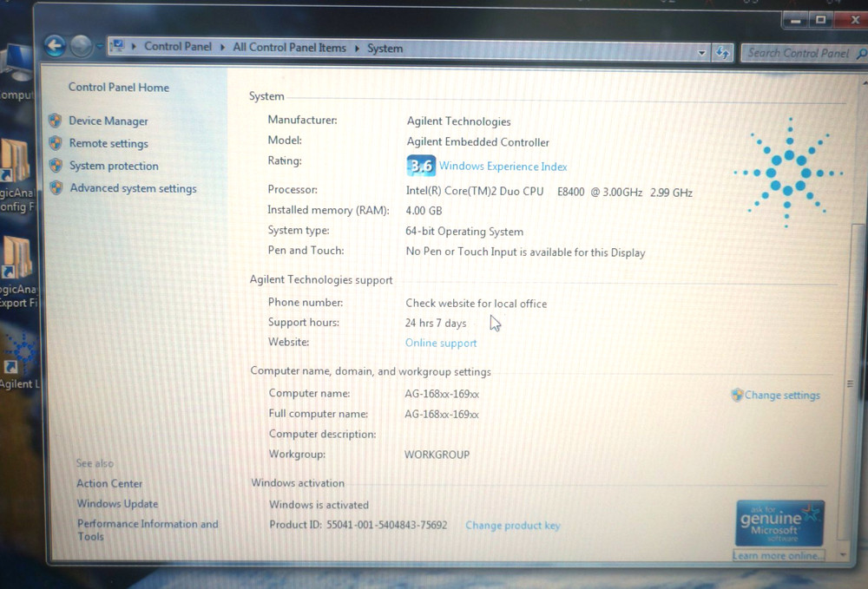
Task: Select the Export Files folder on desktop
Action: 19,272
